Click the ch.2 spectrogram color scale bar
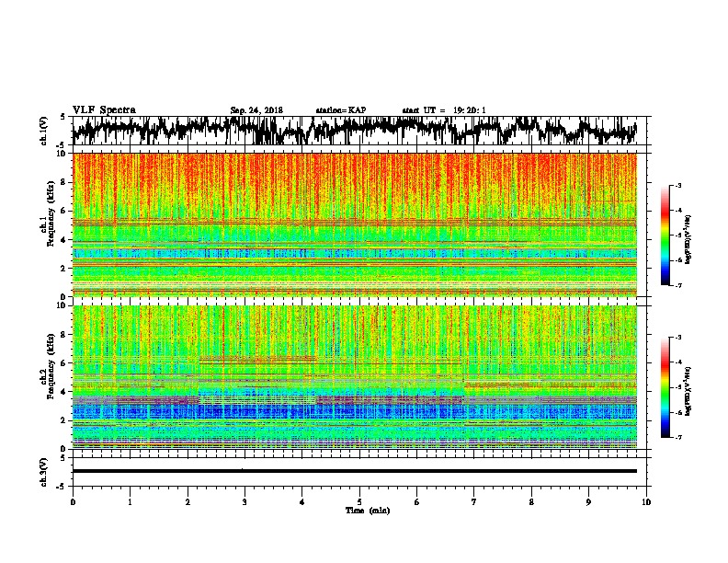The image size is (728, 563). 665,387
